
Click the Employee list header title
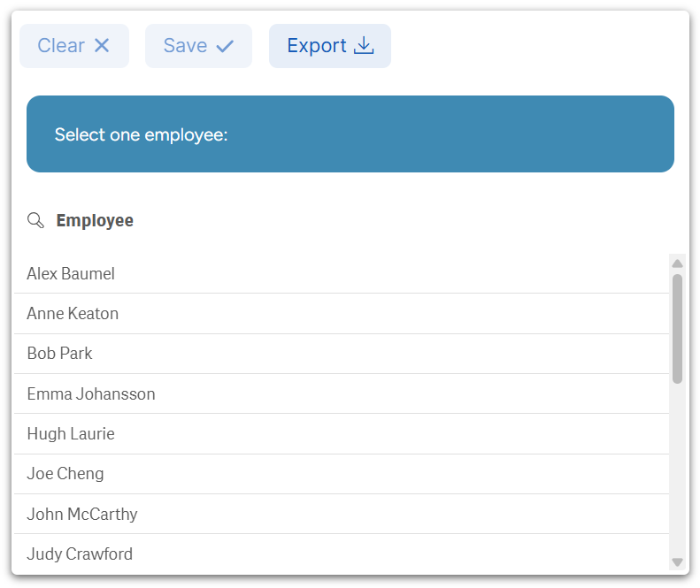point(95,220)
